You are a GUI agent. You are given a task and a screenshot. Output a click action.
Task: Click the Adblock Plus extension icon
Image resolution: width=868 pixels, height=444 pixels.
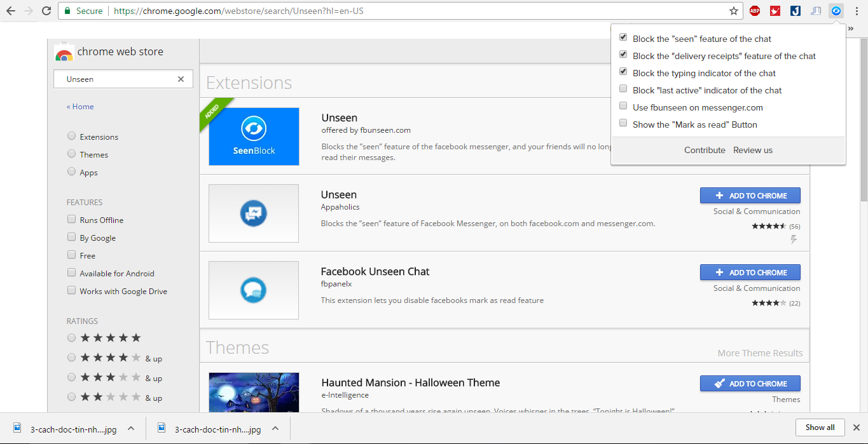754,11
